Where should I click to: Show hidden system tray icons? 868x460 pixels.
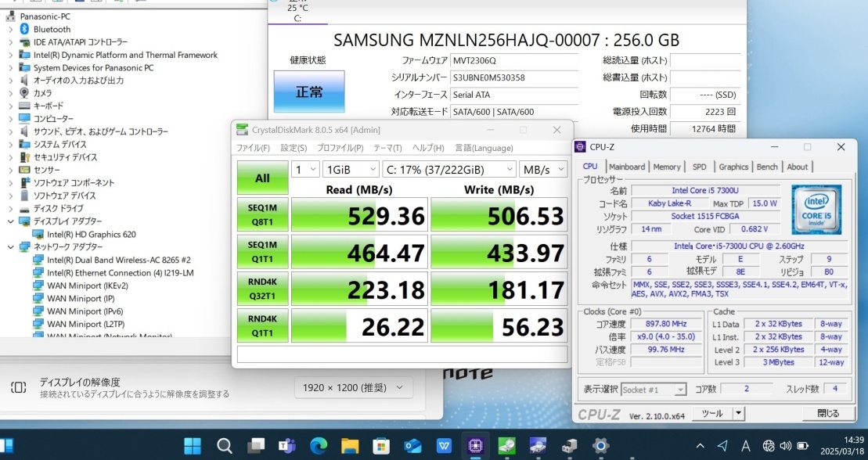700,446
